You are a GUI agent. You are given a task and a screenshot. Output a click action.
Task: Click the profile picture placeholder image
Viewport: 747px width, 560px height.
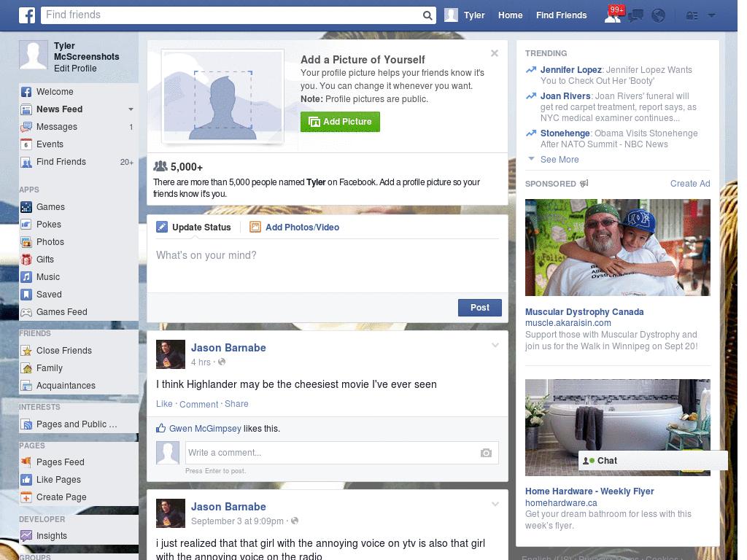pos(223,97)
